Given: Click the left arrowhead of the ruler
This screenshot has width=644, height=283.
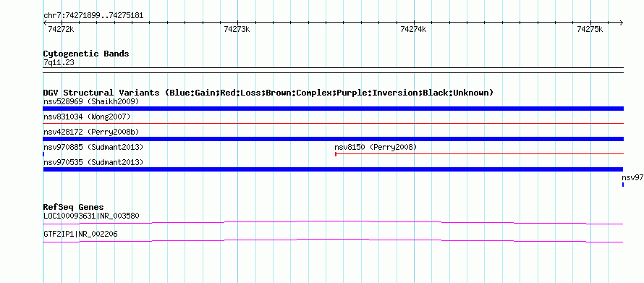Looking at the screenshot, I should 45,22.
